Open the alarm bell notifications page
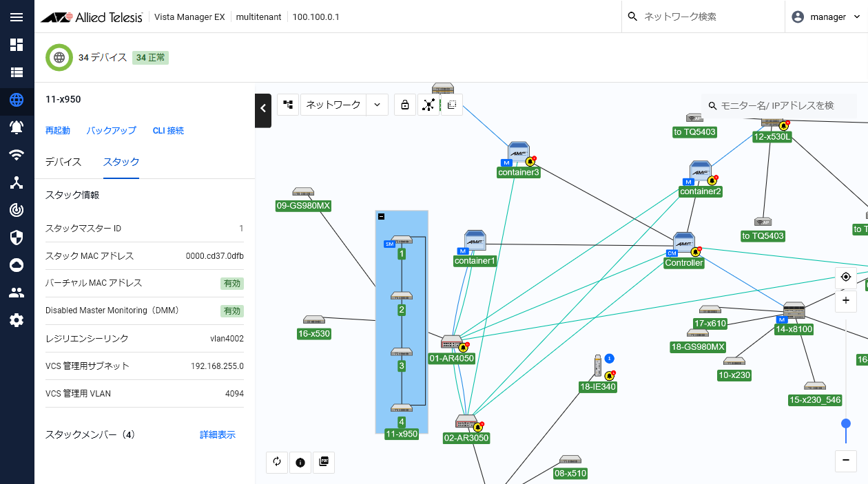 [x=17, y=127]
